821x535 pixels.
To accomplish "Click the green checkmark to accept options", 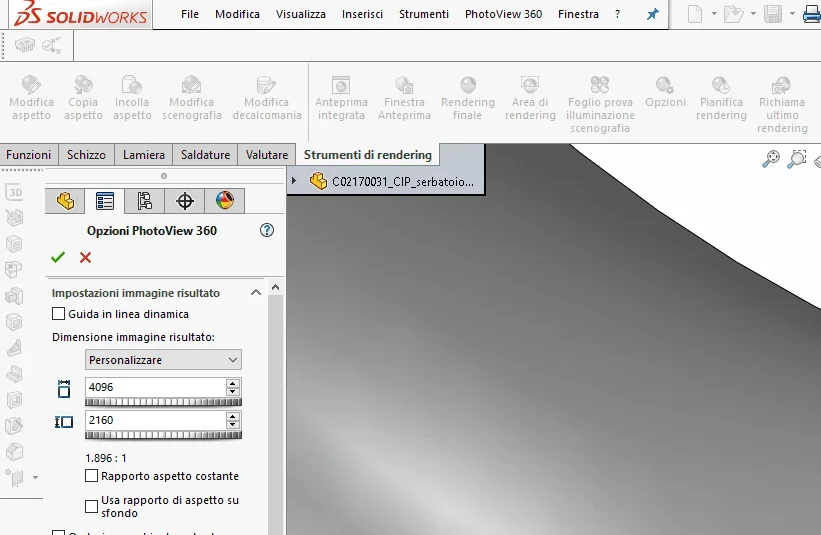I will coord(58,257).
